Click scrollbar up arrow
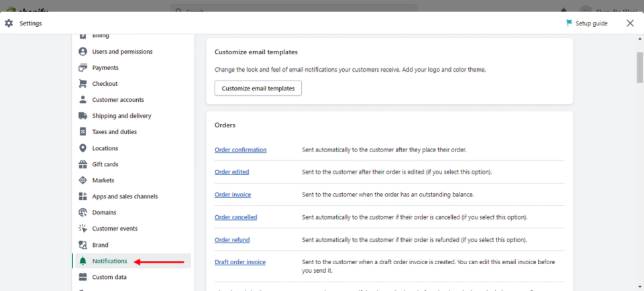The width and height of the screenshot is (644, 291). click(639, 39)
